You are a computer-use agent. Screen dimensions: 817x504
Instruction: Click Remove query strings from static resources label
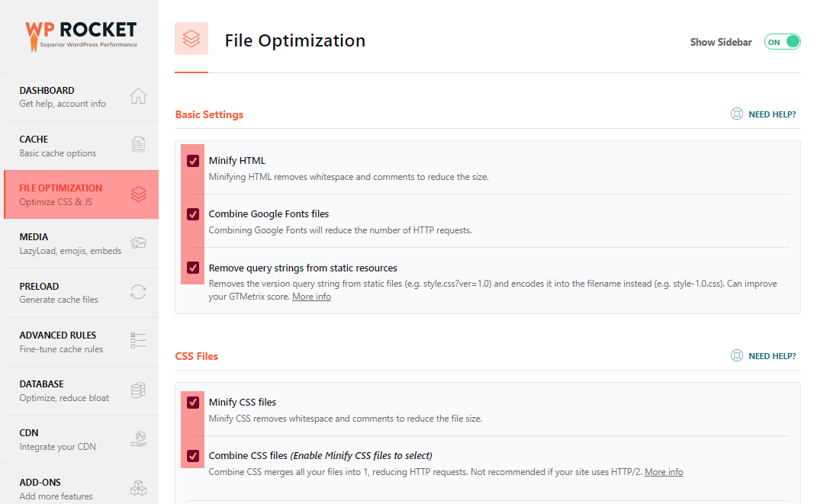[x=303, y=268]
